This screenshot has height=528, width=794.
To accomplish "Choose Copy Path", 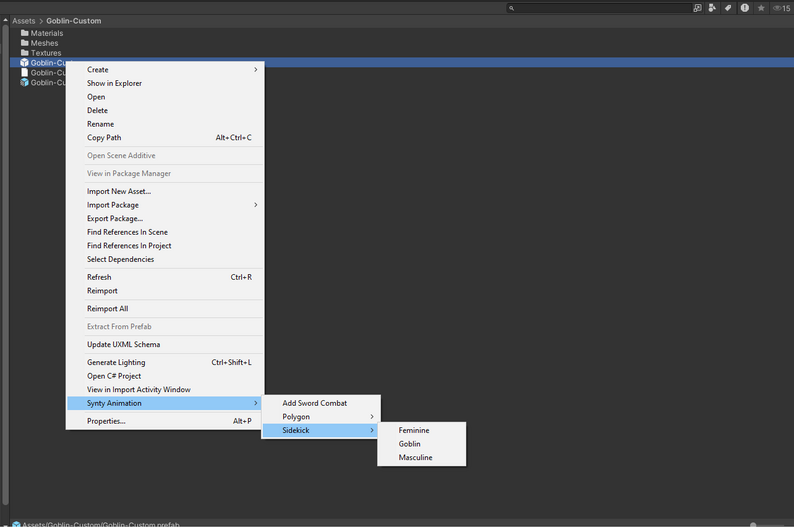I will tap(165, 138).
